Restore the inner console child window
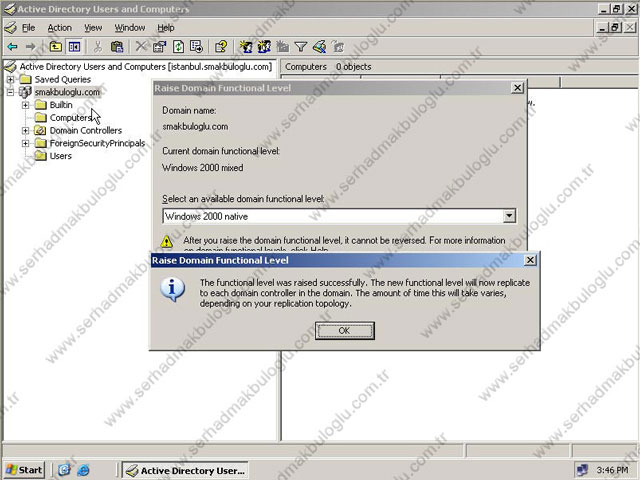Viewport: 640px width, 480px height. [x=616, y=28]
